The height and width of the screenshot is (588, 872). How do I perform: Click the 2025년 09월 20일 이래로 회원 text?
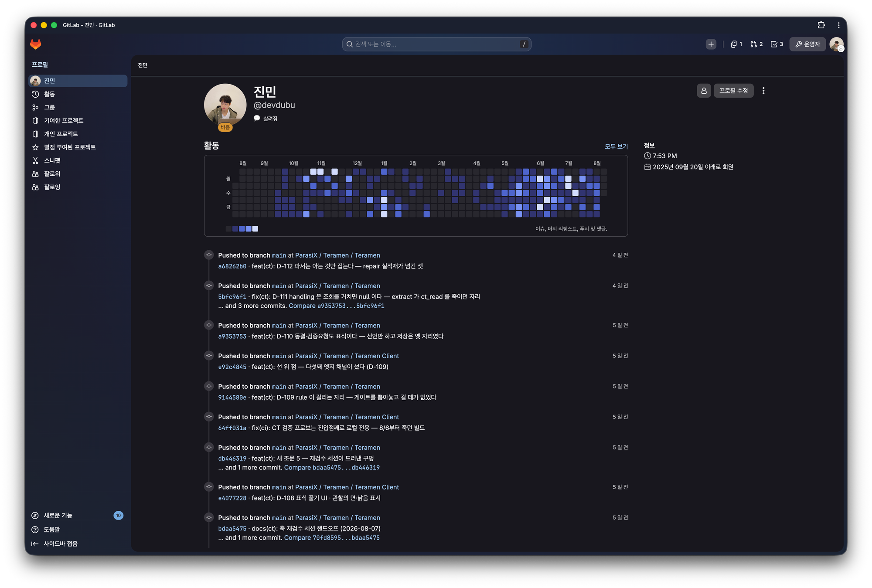coord(693,167)
